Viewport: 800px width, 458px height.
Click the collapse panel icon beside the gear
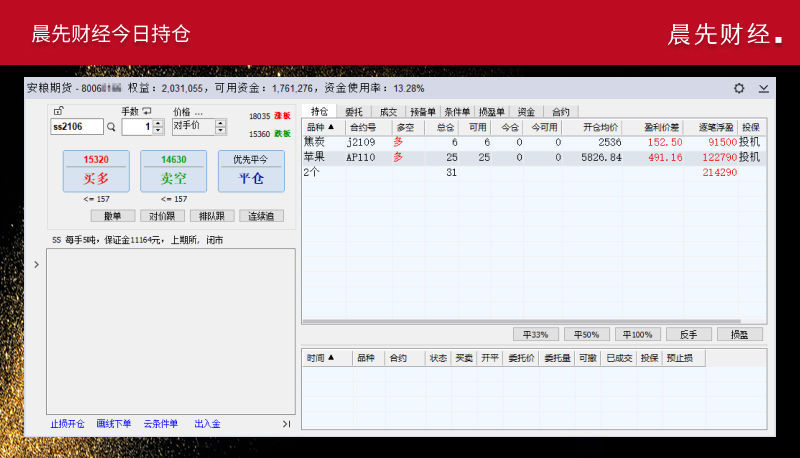(x=764, y=88)
